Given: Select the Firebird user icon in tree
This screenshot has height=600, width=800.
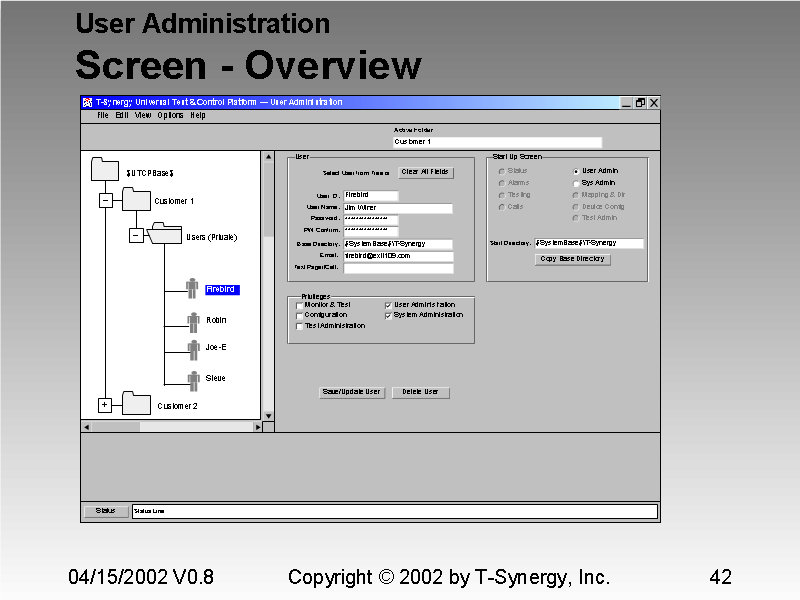Looking at the screenshot, I should 192,288.
